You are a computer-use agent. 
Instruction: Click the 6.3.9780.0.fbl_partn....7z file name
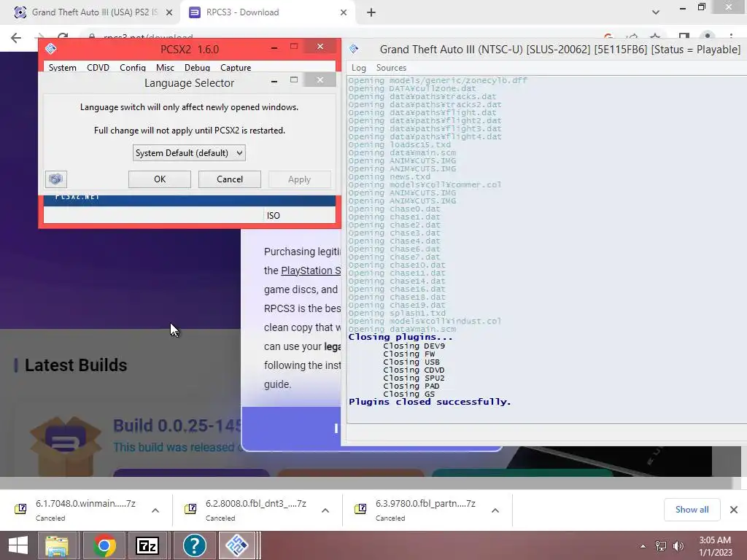point(425,503)
